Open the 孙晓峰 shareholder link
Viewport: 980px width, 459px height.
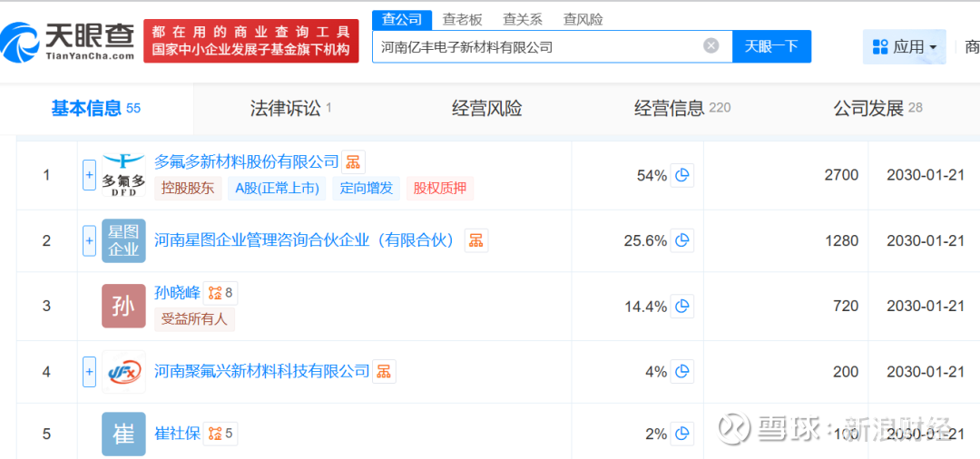coord(177,293)
